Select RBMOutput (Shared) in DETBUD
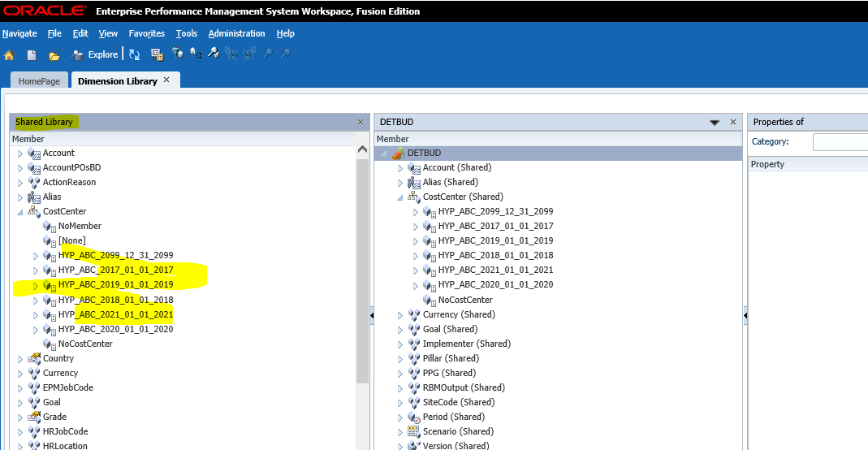This screenshot has width=868, height=450. (x=464, y=387)
